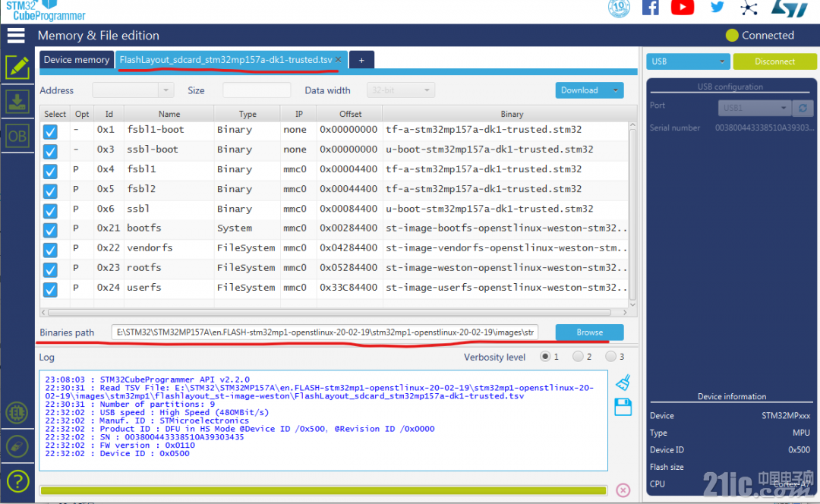The height and width of the screenshot is (504, 820).
Task: Cancel operation with the red X icon
Action: click(x=623, y=490)
